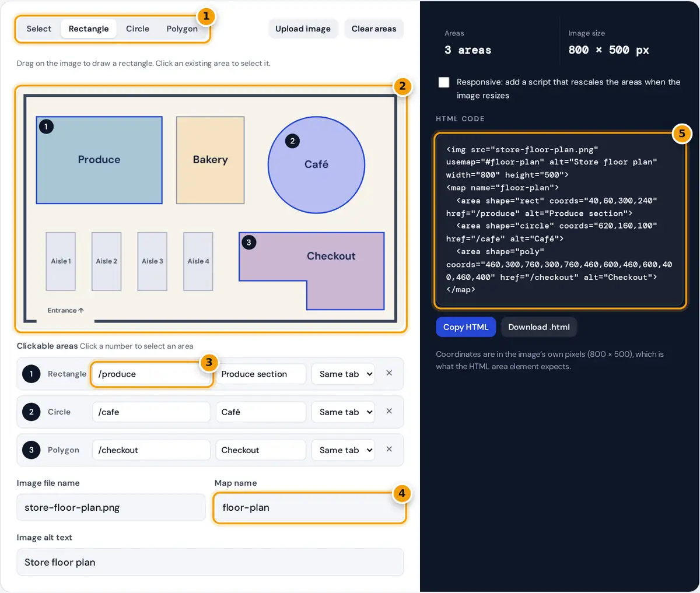Remove the Rectangle area with its X icon
The image size is (700, 593).
pos(389,373)
